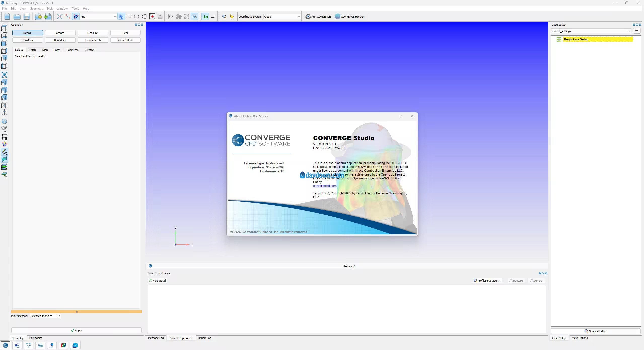Image resolution: width=644 pixels, height=350 pixels.
Task: Open the Input method dropdown
Action: (45, 316)
